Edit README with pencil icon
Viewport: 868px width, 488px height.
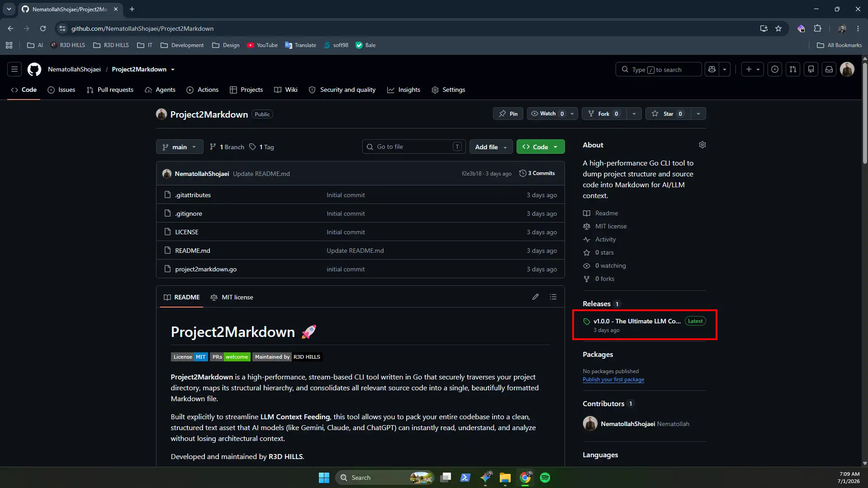coord(536,297)
